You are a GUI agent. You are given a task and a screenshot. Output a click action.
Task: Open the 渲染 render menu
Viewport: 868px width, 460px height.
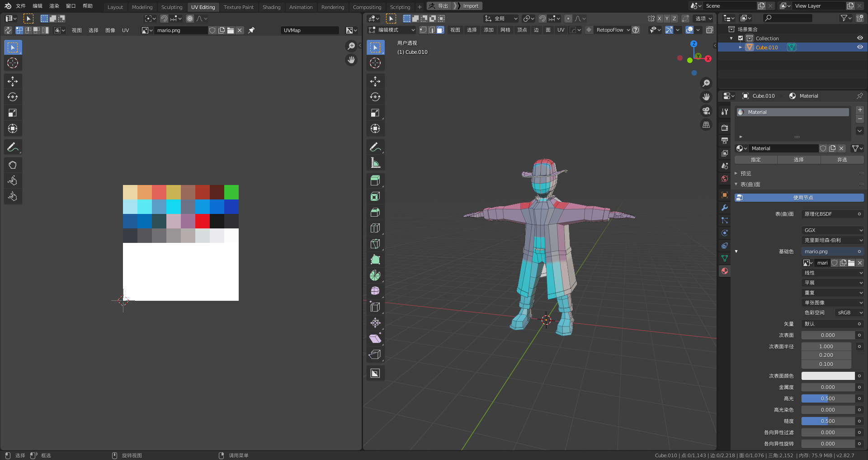(x=54, y=6)
